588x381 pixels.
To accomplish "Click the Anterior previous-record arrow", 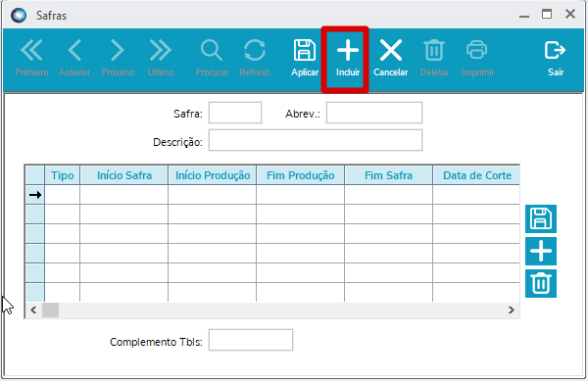I will (x=74, y=58).
